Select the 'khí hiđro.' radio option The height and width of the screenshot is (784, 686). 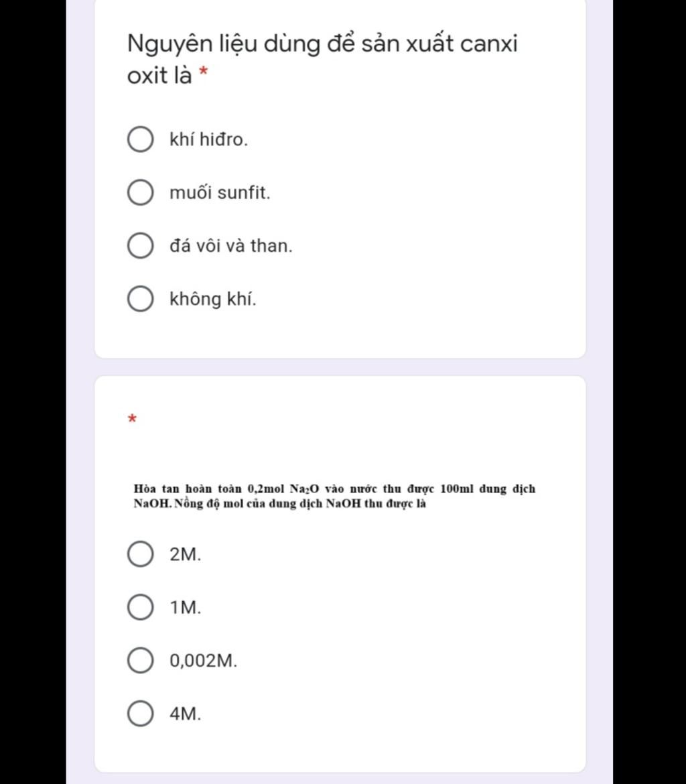click(x=141, y=139)
